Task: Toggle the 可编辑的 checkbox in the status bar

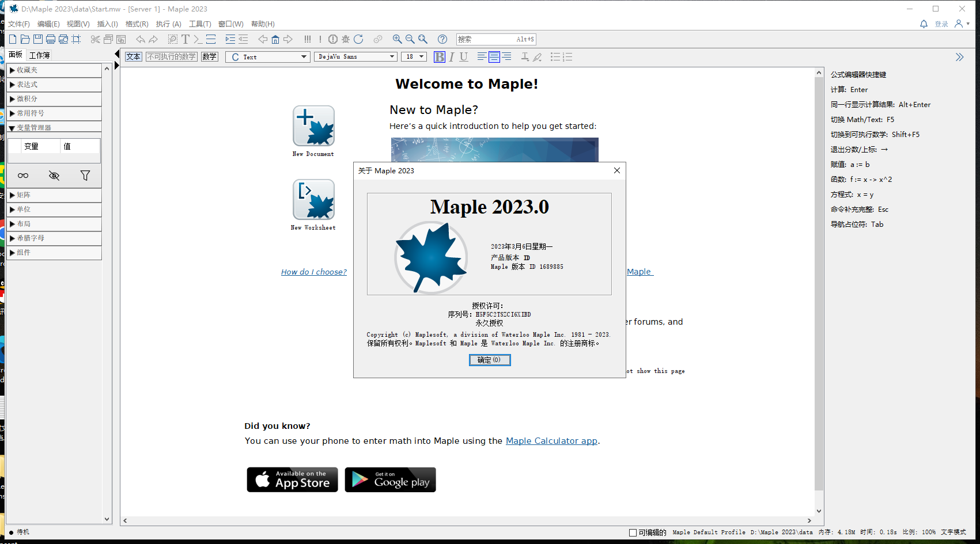Action: [632, 532]
